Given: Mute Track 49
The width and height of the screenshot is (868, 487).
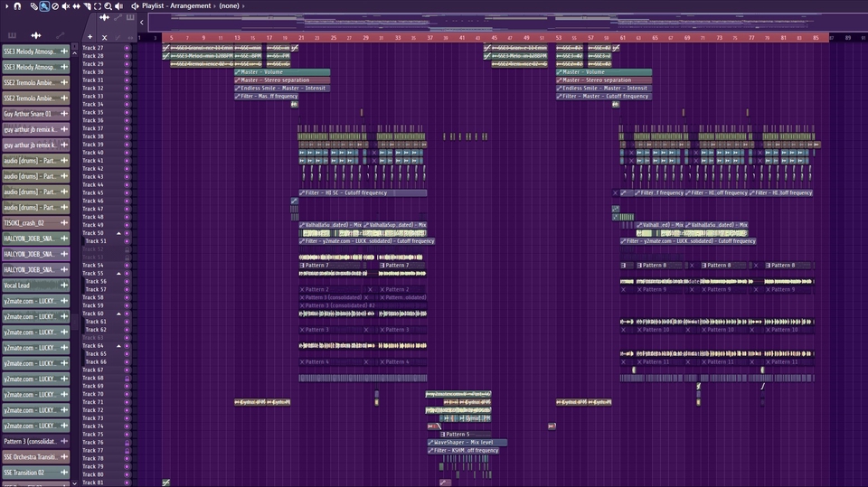Looking at the screenshot, I should pyautogui.click(x=127, y=225).
